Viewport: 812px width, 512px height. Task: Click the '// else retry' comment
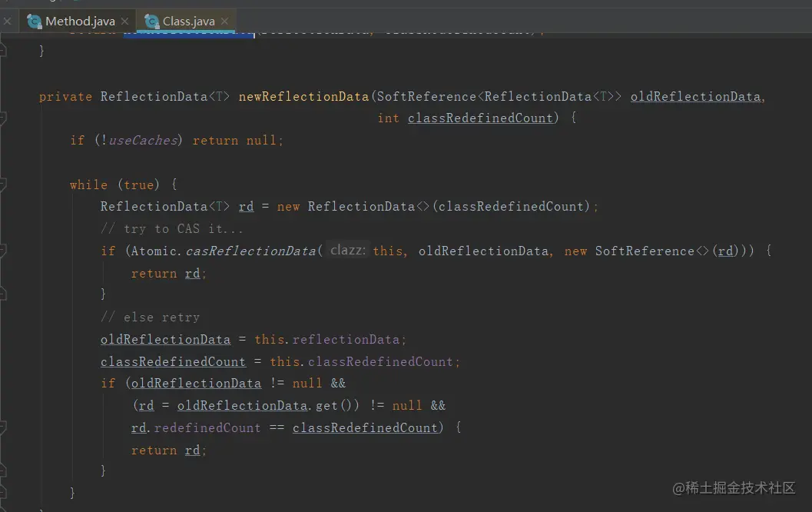click(150, 318)
